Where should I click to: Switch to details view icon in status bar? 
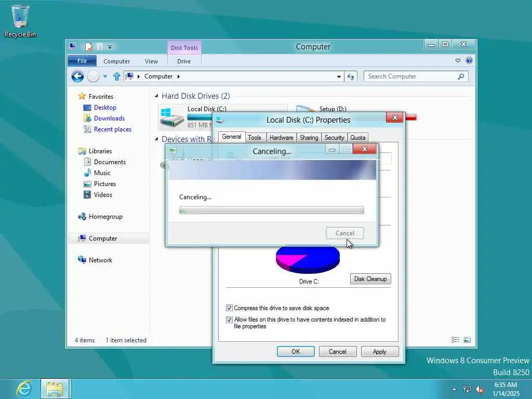point(455,340)
